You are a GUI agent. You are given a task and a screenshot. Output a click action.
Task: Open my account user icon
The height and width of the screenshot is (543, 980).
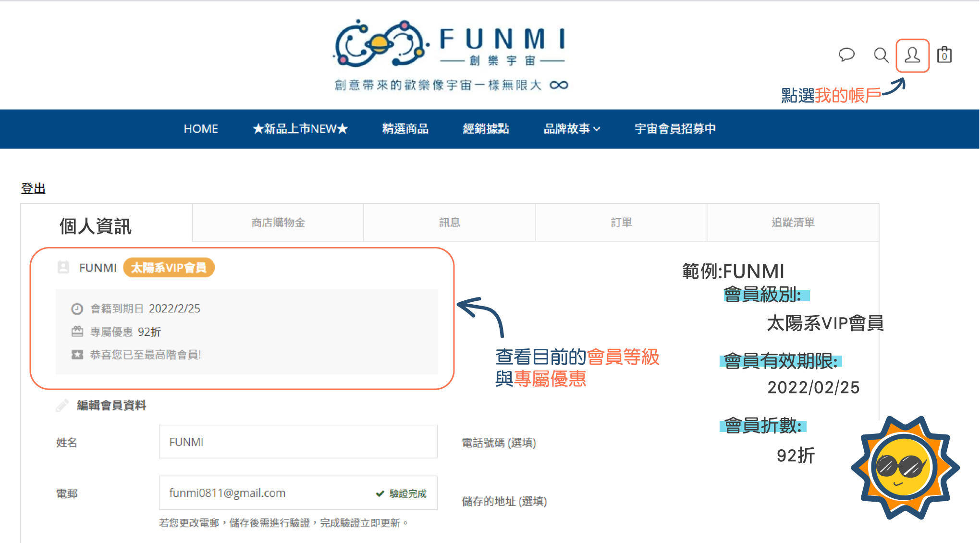pyautogui.click(x=912, y=55)
